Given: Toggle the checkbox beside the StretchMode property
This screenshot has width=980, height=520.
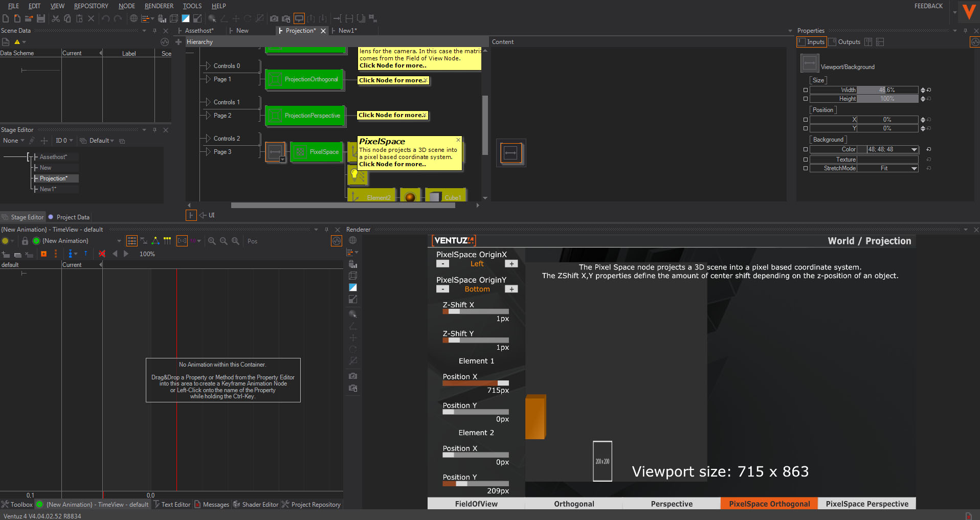Looking at the screenshot, I should pos(806,168).
